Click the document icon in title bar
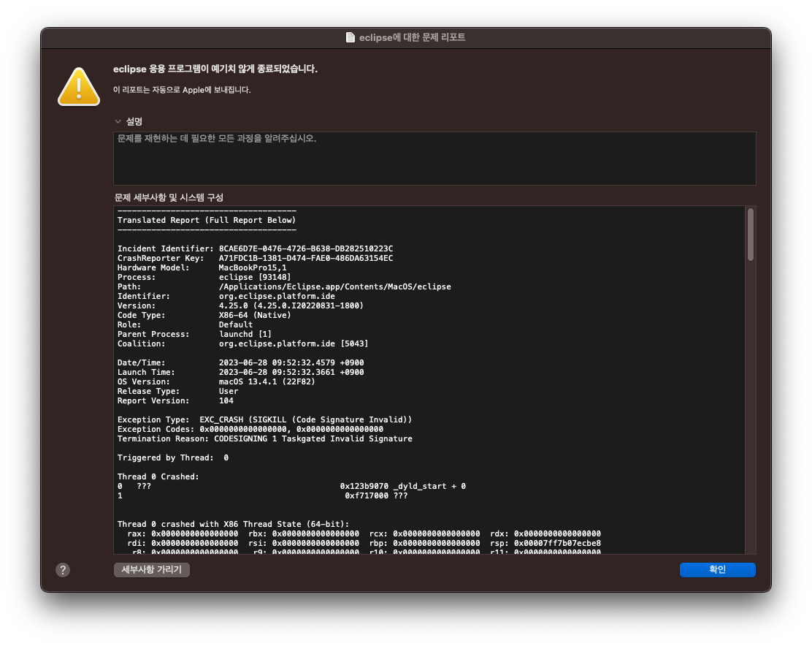 [350, 37]
